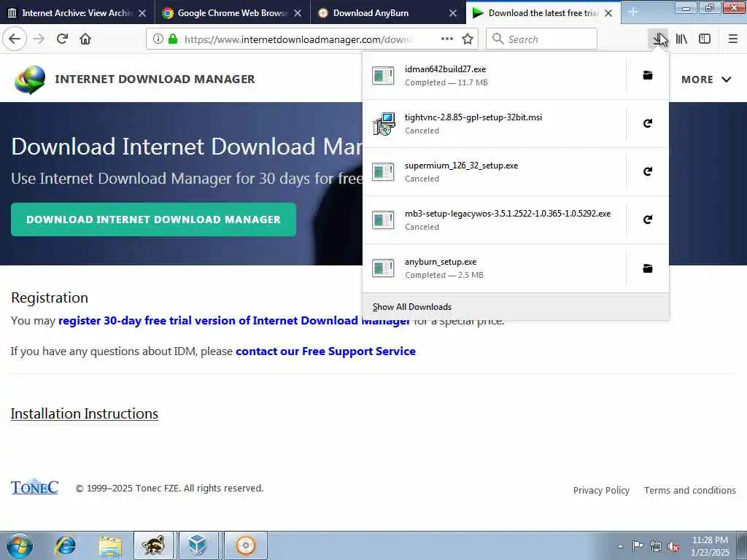Viewport: 747px width, 560px height.
Task: Open the Privacy Policy link
Action: (601, 491)
